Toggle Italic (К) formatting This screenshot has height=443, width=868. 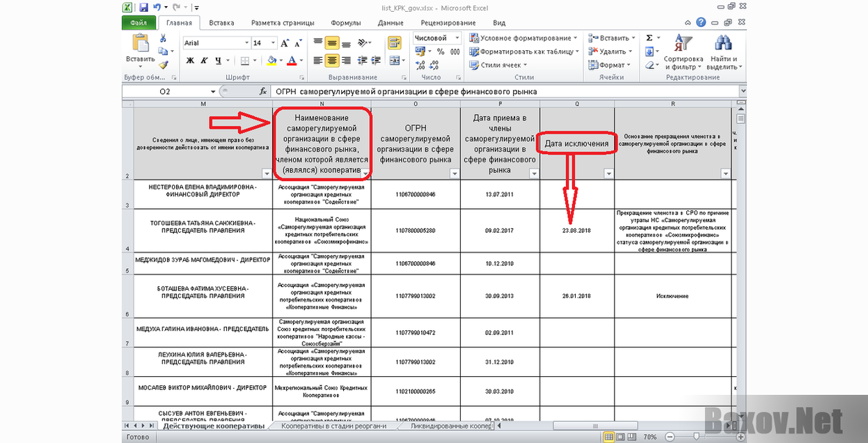(203, 61)
